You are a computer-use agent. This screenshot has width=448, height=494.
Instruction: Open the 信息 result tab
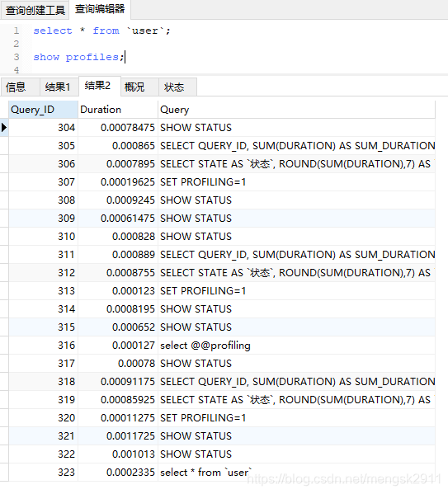click(20, 87)
